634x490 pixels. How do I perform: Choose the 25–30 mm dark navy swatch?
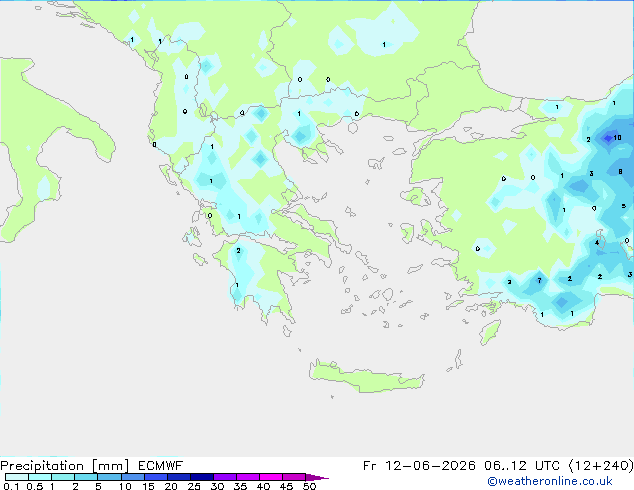coord(202,477)
